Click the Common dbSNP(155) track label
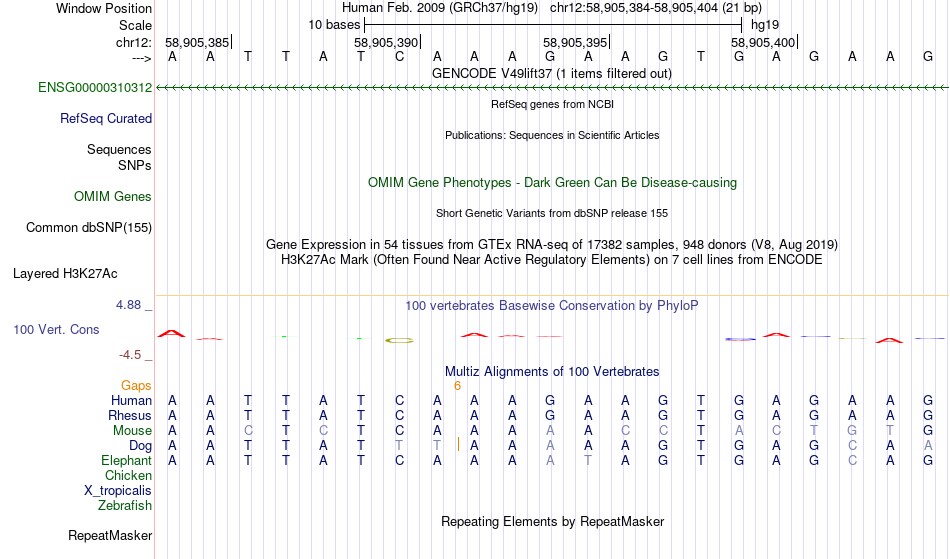This screenshot has height=559, width=950. (89, 228)
